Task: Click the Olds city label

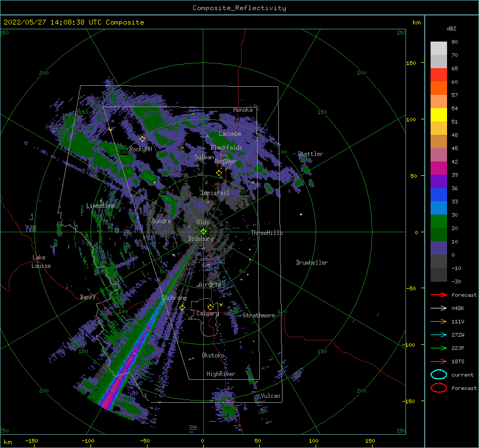Action: tap(203, 222)
